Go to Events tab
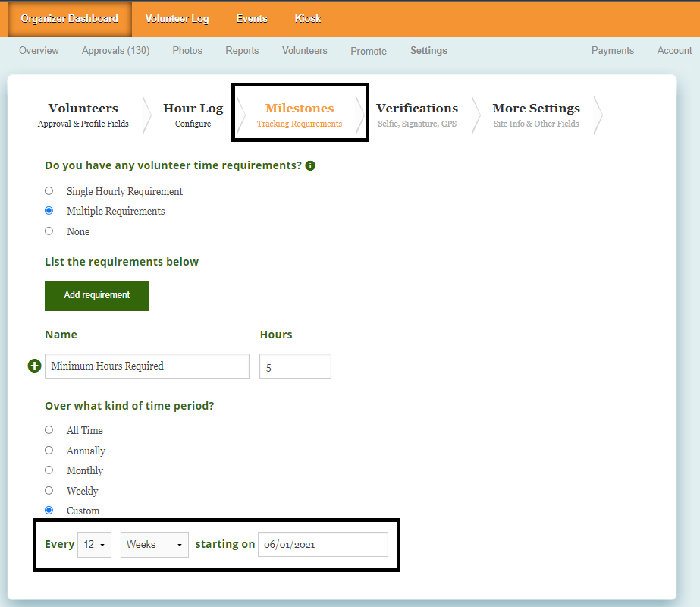 (252, 19)
